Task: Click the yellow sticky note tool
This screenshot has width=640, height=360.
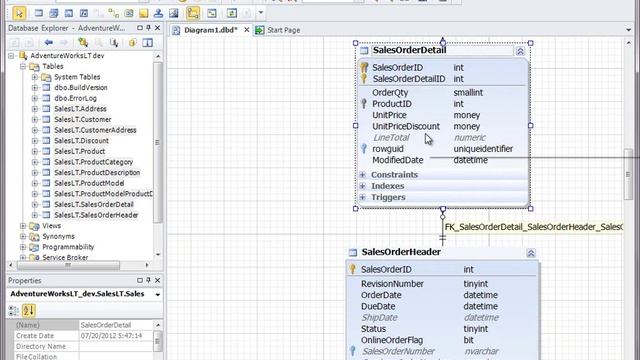Action: 143,13
